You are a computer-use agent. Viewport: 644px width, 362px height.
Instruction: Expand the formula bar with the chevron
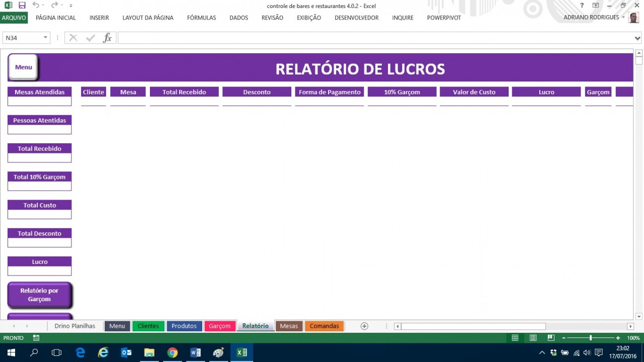click(638, 38)
